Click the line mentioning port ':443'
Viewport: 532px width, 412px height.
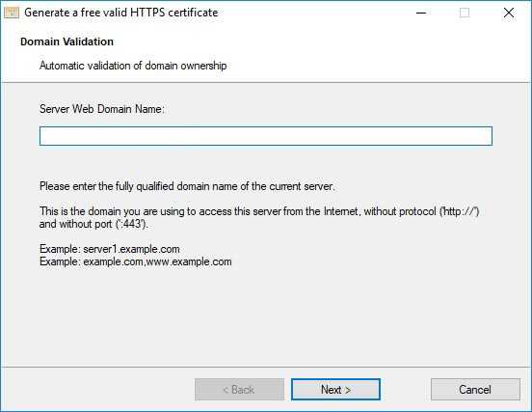(x=93, y=224)
